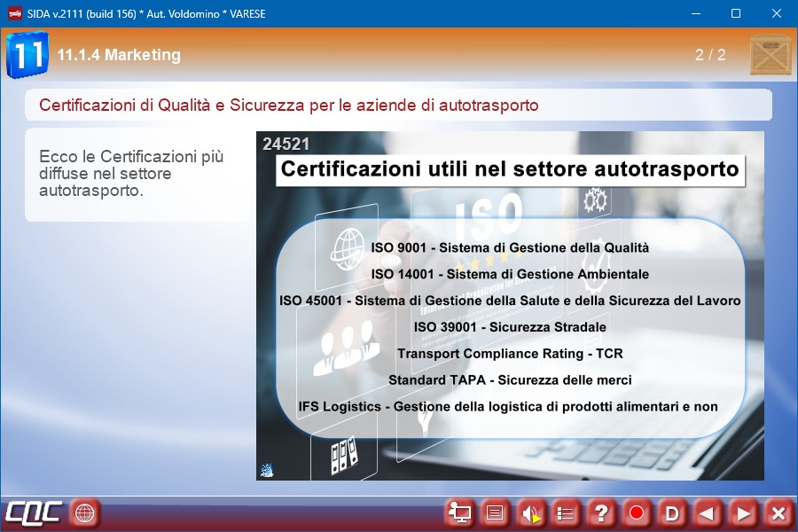Screen dimensions: 798x532
Task: Click the blue chapter 11 icon
Action: pos(27,55)
